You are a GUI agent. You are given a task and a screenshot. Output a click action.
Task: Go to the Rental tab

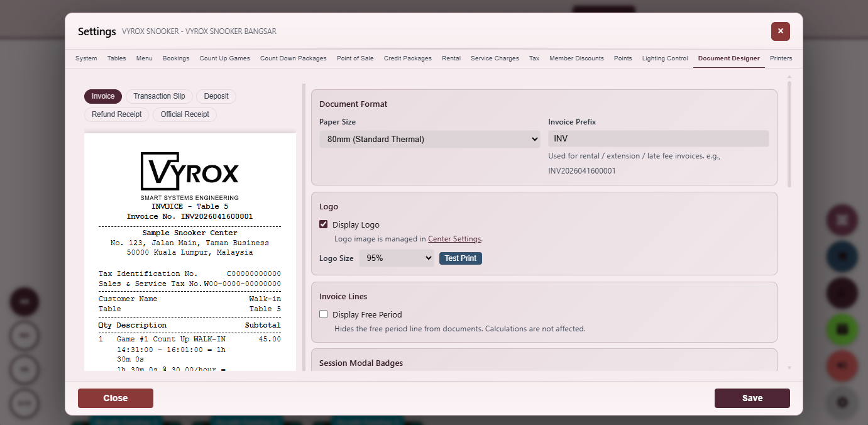[451, 58]
